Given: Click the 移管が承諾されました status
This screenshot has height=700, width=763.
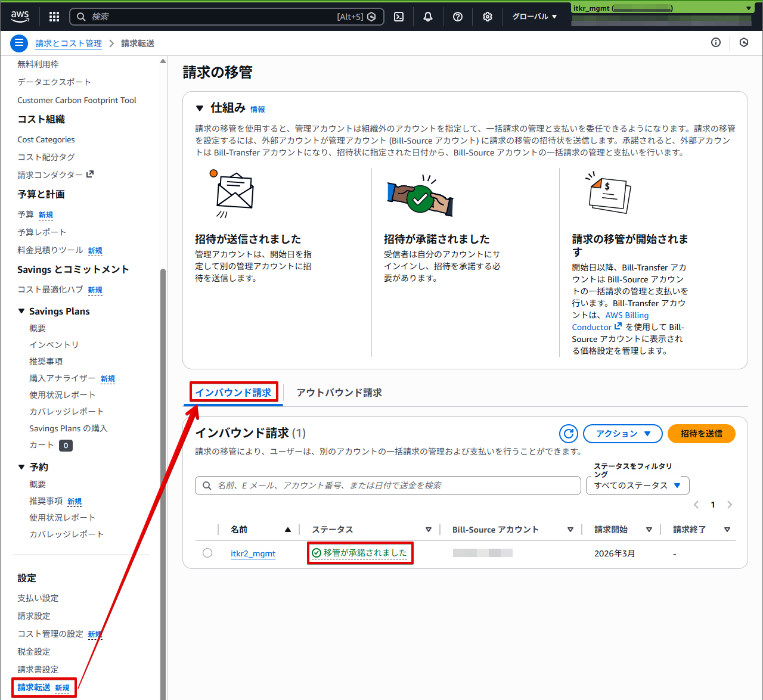Looking at the screenshot, I should pyautogui.click(x=359, y=553).
